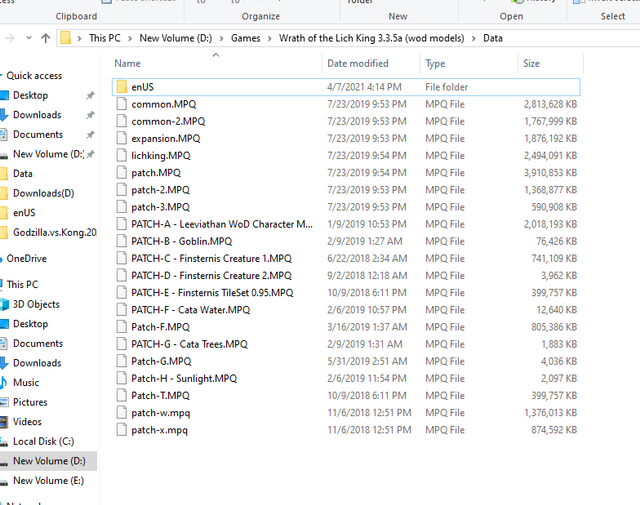This screenshot has width=640, height=505.
Task: Click the Data breadcrumb segment
Action: [x=493, y=38]
